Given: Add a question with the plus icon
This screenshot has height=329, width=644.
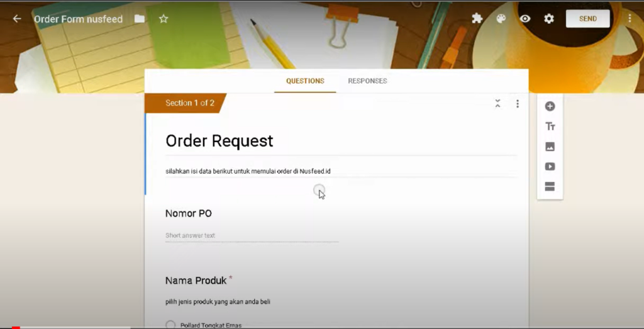Looking at the screenshot, I should point(550,106).
